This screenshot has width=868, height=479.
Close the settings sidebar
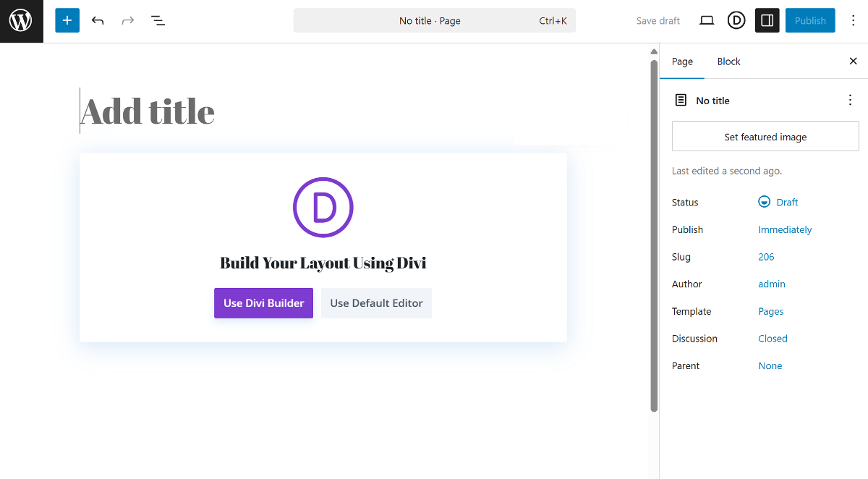point(853,62)
